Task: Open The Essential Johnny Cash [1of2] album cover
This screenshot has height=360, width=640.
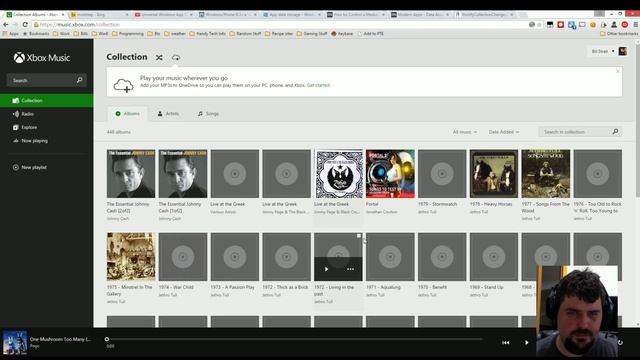Action: click(x=183, y=173)
